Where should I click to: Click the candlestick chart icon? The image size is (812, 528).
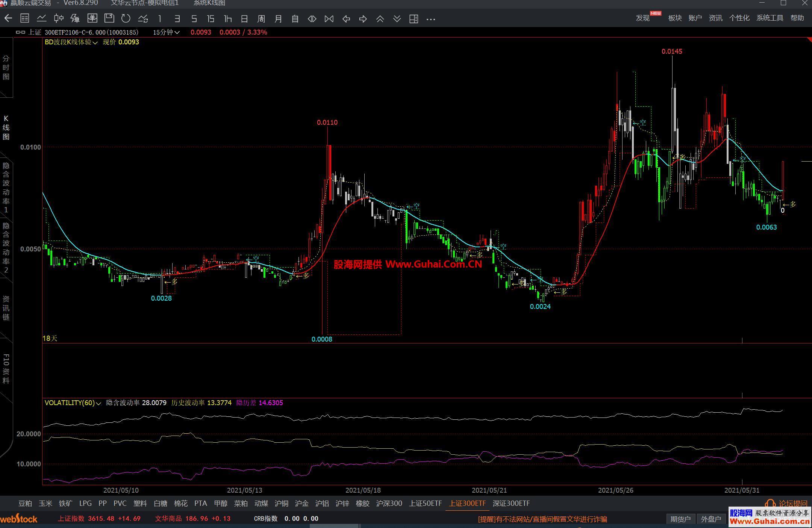point(58,18)
